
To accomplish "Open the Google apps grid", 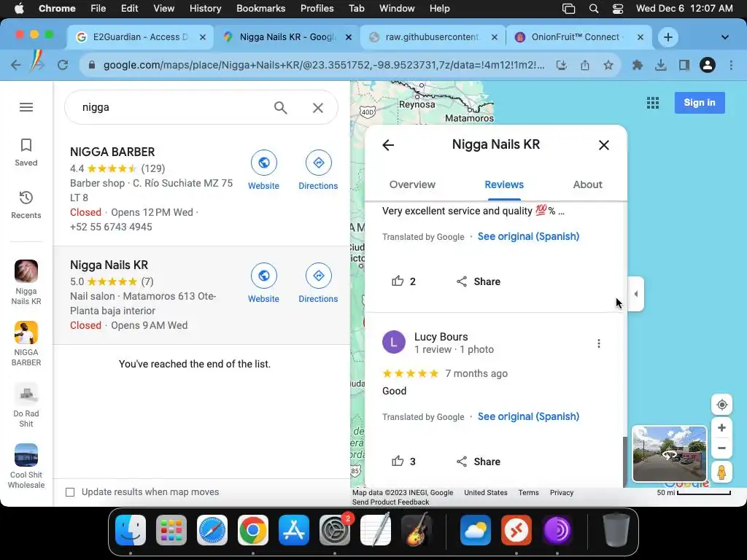I will (653, 103).
